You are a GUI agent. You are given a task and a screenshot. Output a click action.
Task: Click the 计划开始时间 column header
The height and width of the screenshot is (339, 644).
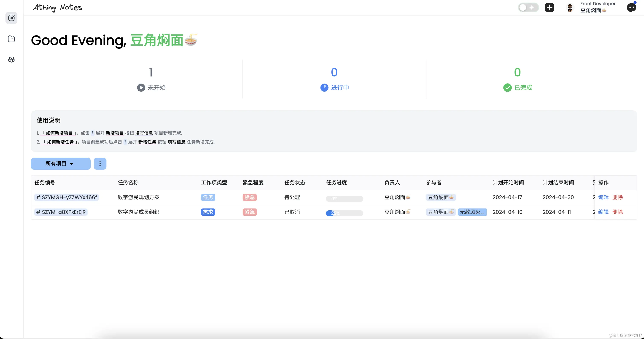(508, 182)
